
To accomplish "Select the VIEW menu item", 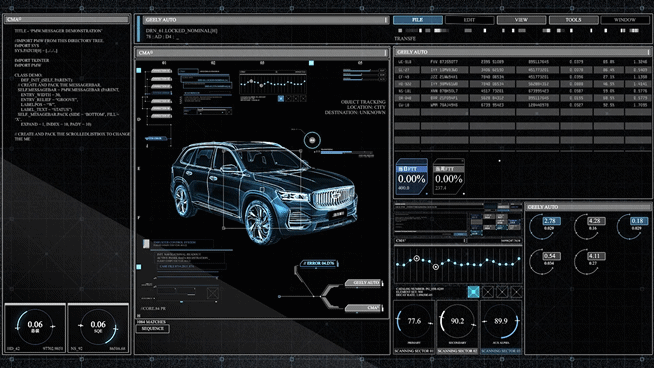I will (521, 20).
